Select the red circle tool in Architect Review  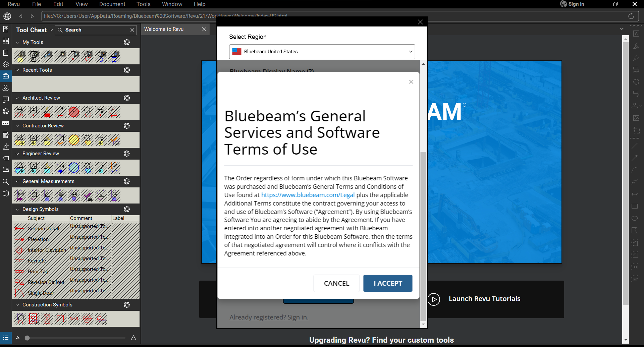coord(74,112)
